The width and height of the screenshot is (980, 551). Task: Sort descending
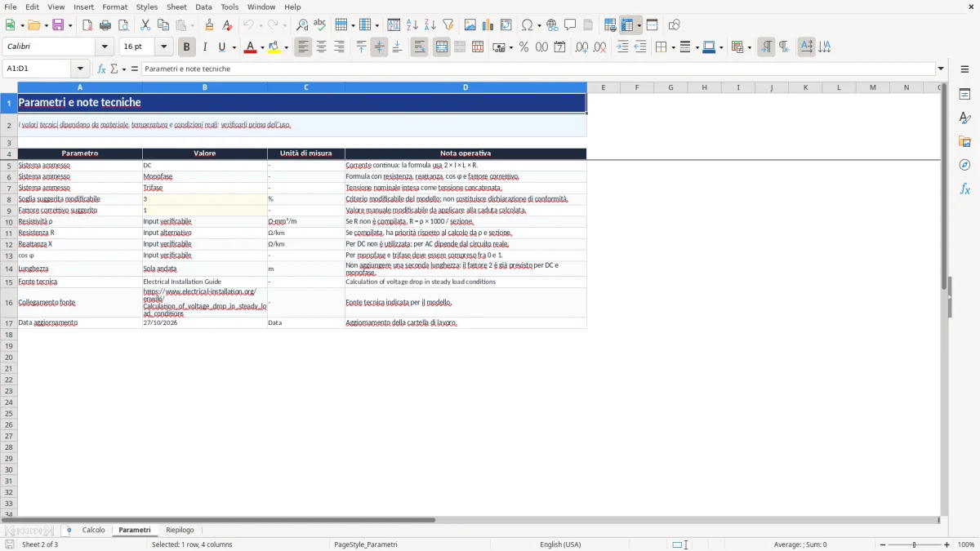430,25
